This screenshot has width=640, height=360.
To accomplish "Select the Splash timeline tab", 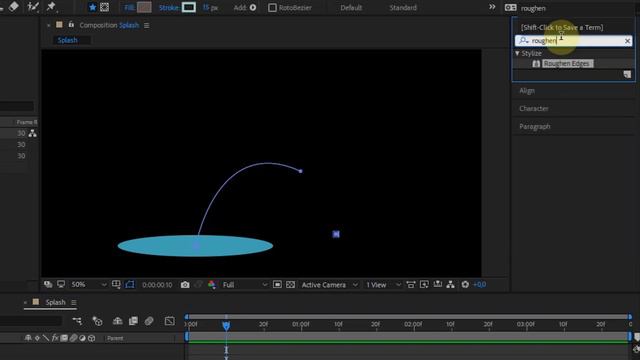I will 56,302.
